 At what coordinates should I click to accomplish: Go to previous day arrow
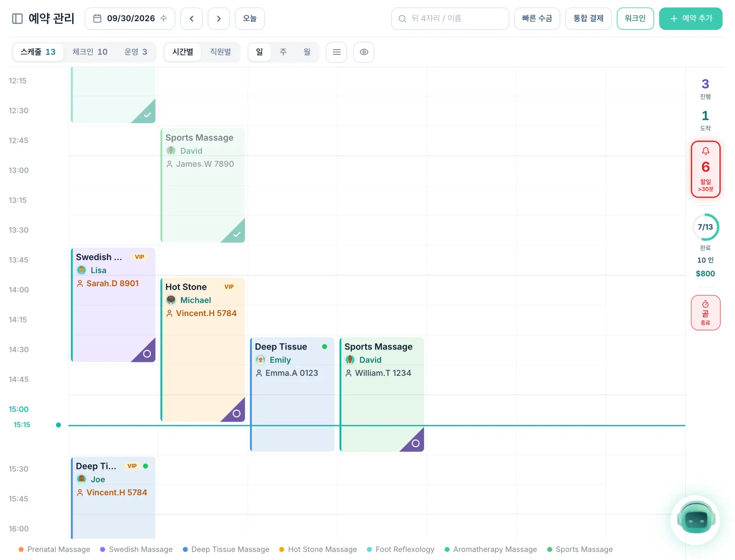pos(192,19)
